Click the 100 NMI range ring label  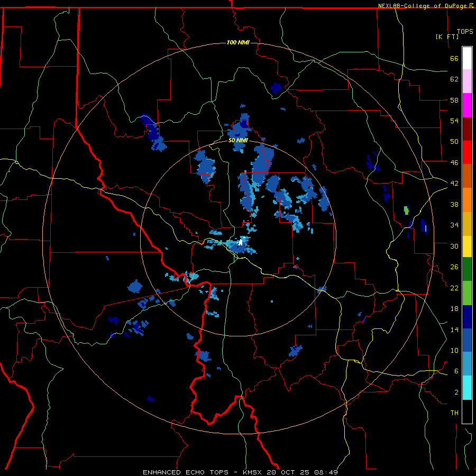238,42
